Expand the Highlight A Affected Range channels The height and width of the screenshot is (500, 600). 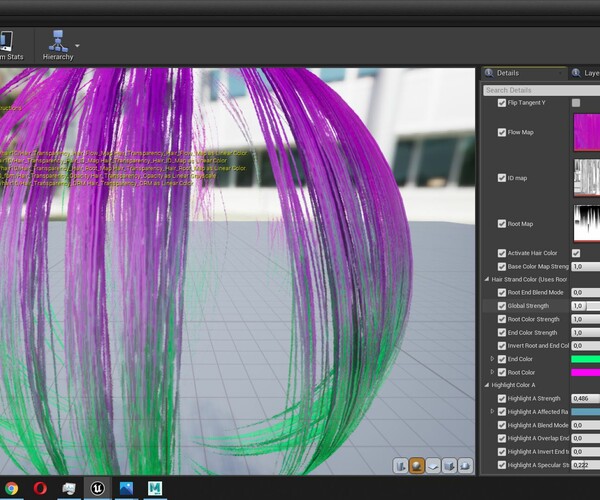[492, 412]
